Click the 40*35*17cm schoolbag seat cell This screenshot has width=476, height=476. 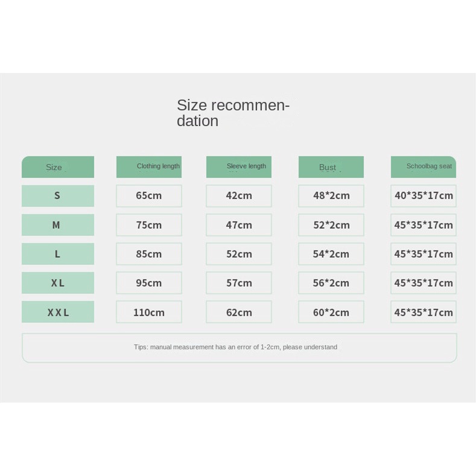coord(424,195)
